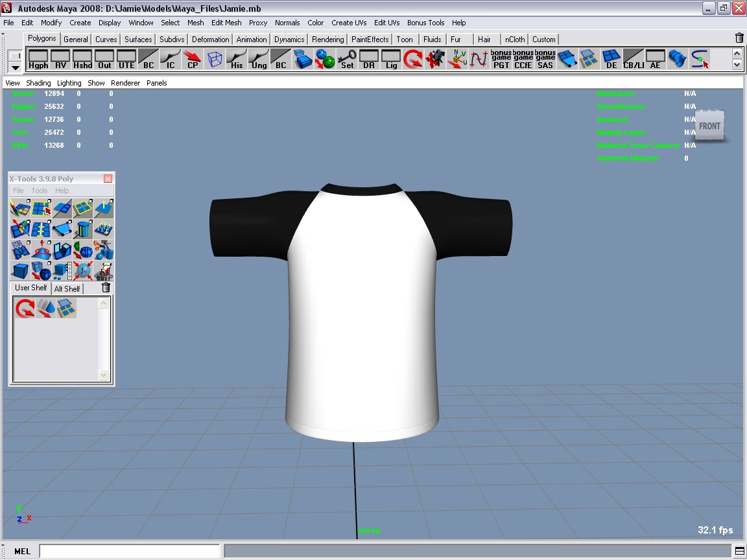
Task: Click the blue curve with cursor shelf icon
Action: click(x=700, y=60)
